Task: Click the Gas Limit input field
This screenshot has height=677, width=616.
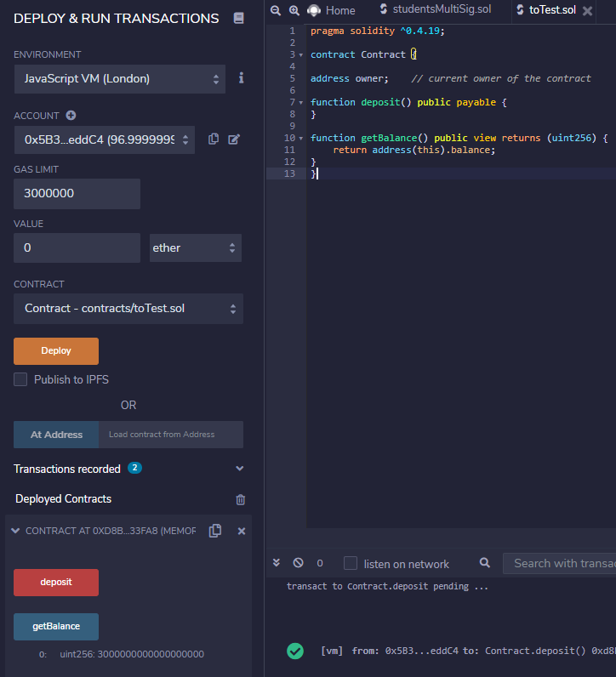Action: [77, 193]
